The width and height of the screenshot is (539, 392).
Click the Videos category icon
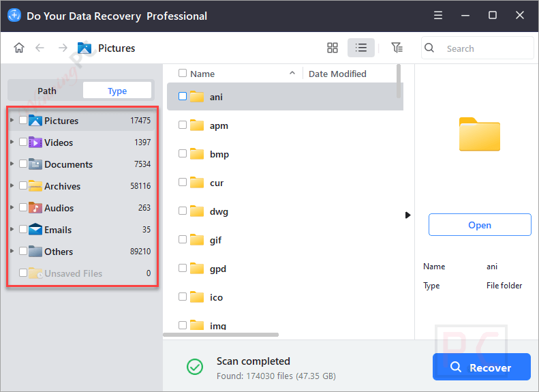click(35, 142)
